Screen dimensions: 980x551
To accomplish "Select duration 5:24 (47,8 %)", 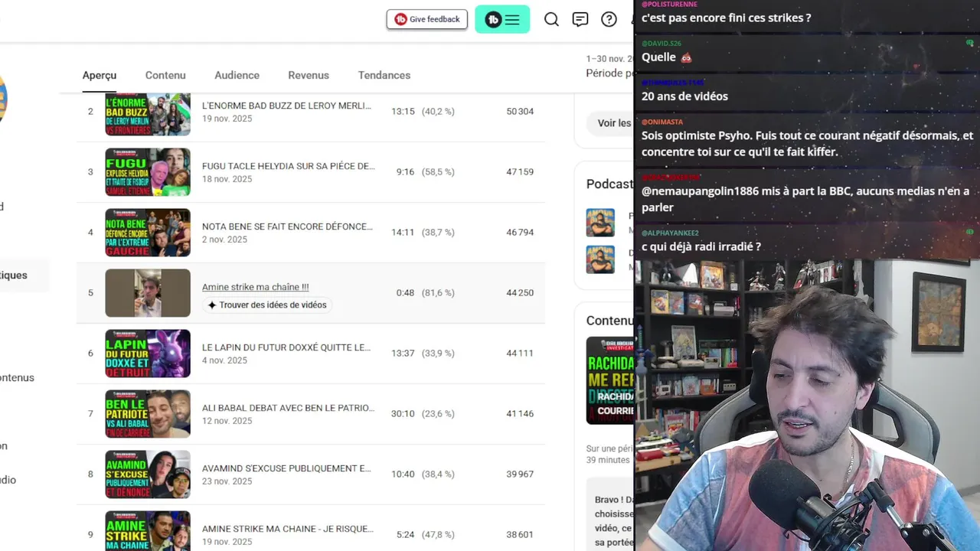I will click(425, 535).
